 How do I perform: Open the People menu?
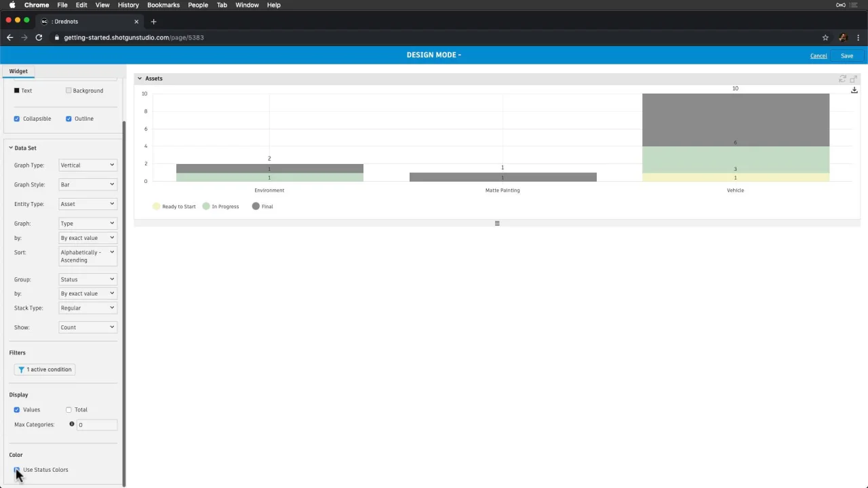click(198, 5)
